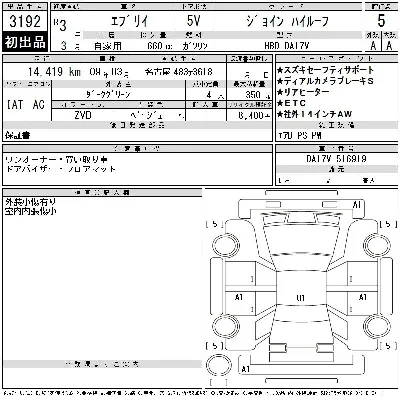The image size is (400, 400).
Task: Click the exterior colour ダークグリーン
Action: point(108,94)
